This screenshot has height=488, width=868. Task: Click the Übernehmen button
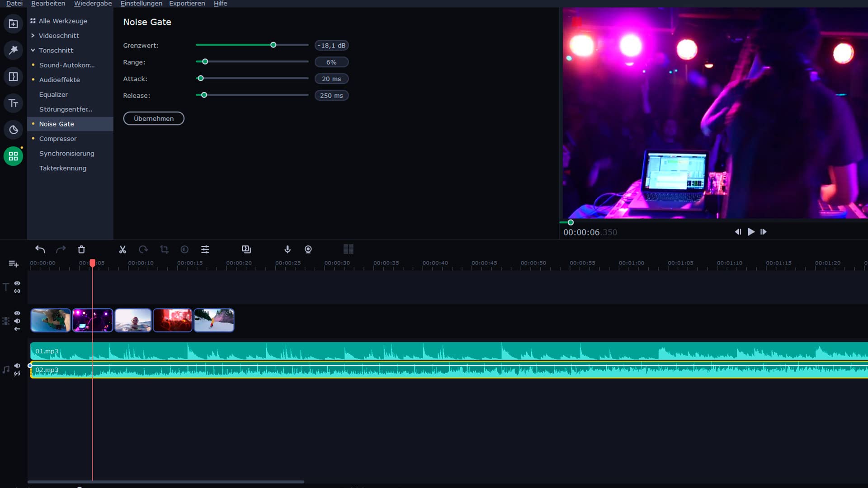[x=154, y=118]
